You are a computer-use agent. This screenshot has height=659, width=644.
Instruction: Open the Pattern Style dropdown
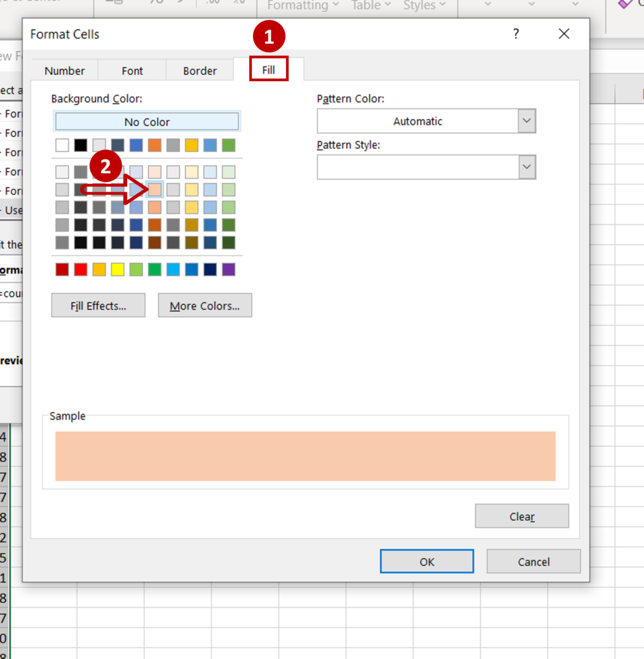pos(526,167)
